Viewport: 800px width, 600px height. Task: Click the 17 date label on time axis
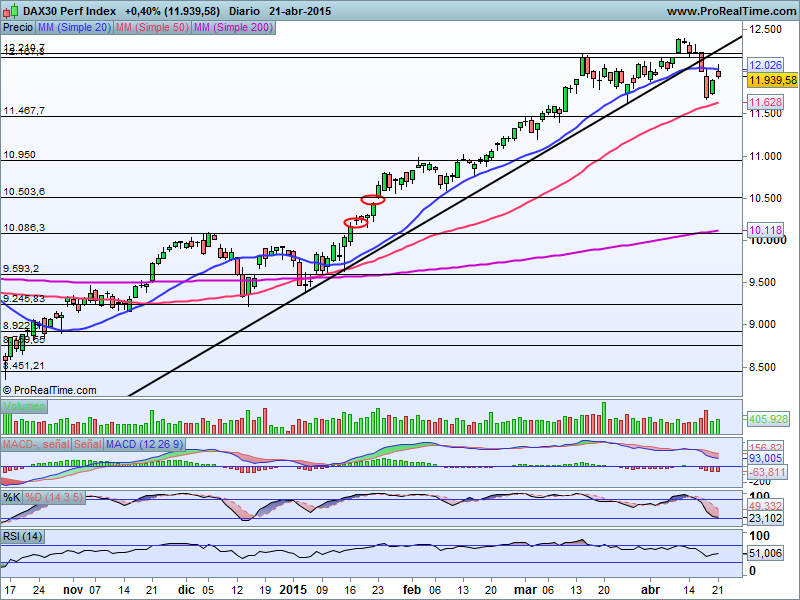(x=10, y=590)
